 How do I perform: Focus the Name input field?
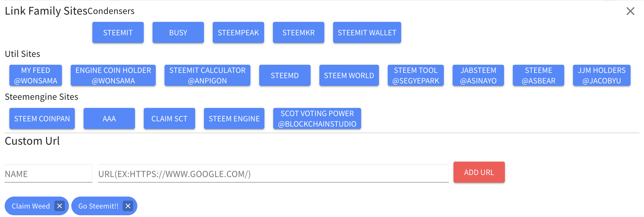tap(48, 174)
